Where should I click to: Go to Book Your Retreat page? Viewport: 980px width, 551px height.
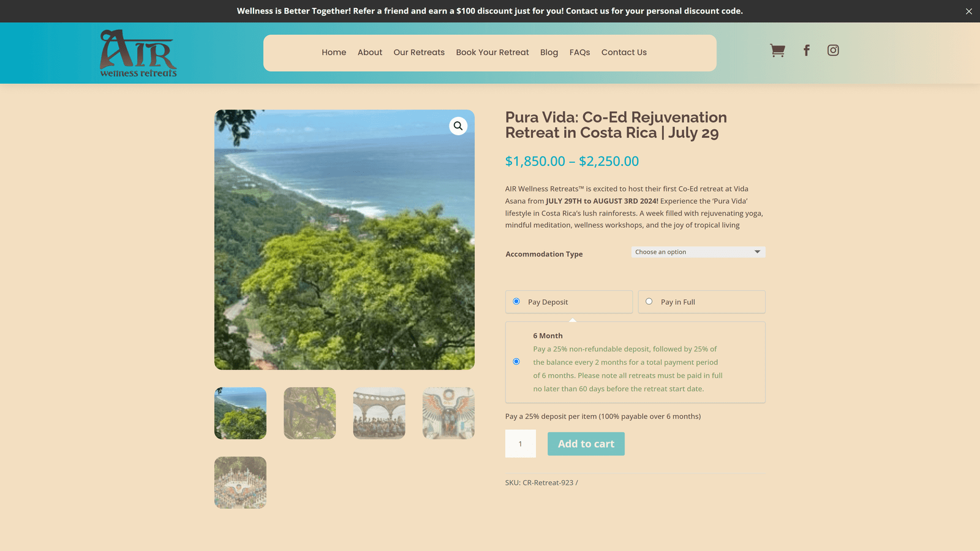[492, 53]
